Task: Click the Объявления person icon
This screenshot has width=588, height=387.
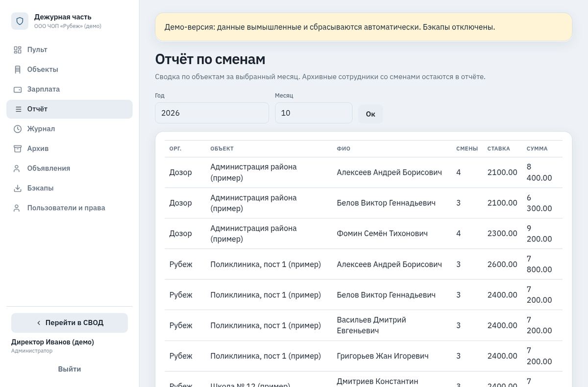Action: 17,169
